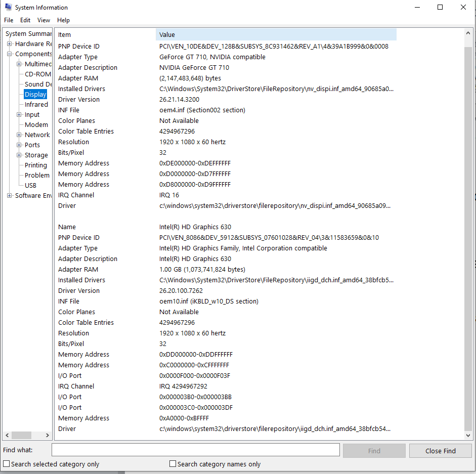476x474 pixels.
Task: Expand the Software Environment tree node
Action: point(10,196)
